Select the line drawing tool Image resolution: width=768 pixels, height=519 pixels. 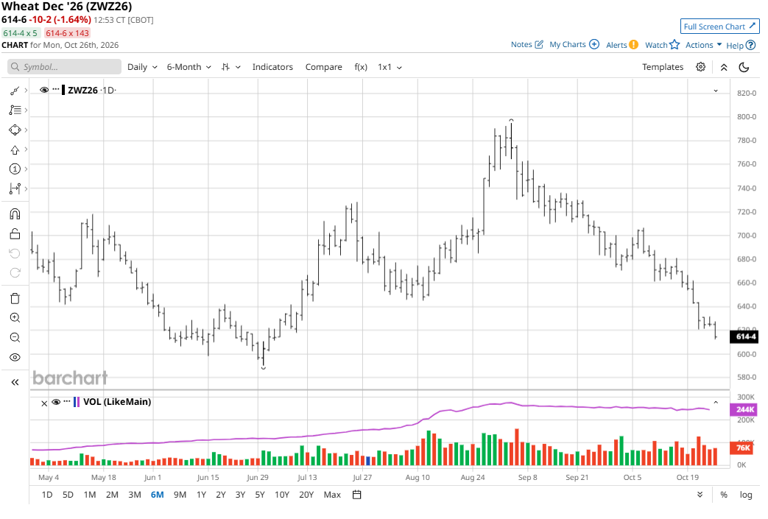[15, 91]
